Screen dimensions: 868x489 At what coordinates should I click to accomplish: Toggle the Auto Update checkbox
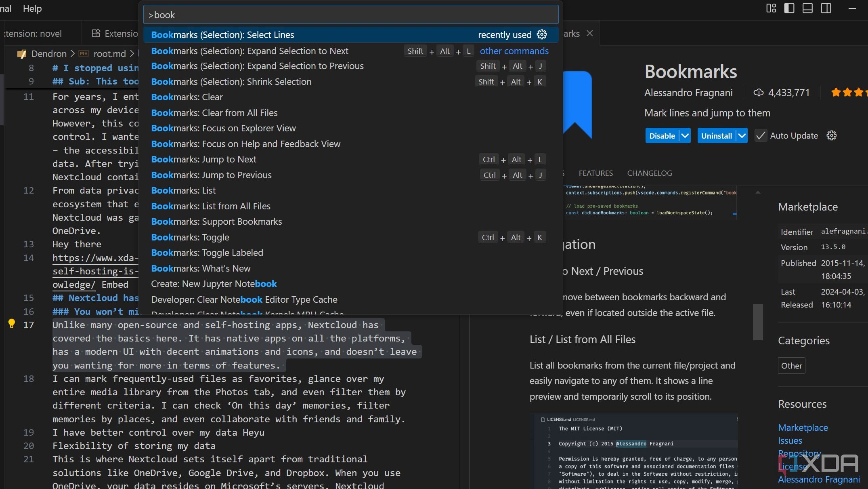pyautogui.click(x=761, y=136)
